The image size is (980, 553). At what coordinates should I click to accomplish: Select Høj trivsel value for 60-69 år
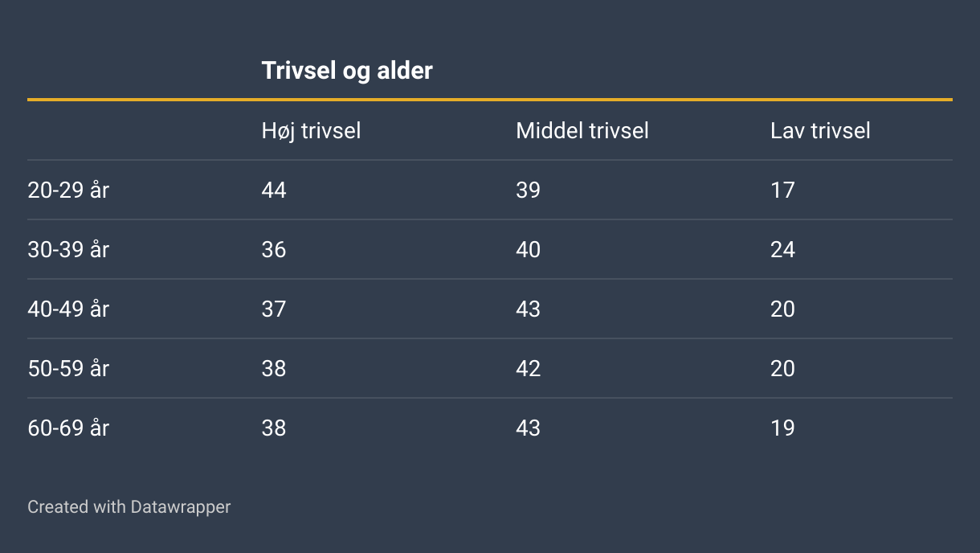click(x=274, y=428)
